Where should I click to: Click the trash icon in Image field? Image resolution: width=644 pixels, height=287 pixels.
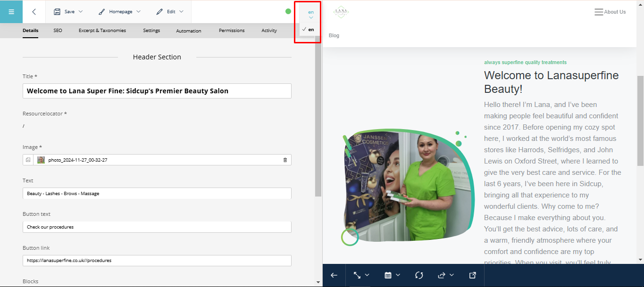pyautogui.click(x=285, y=160)
